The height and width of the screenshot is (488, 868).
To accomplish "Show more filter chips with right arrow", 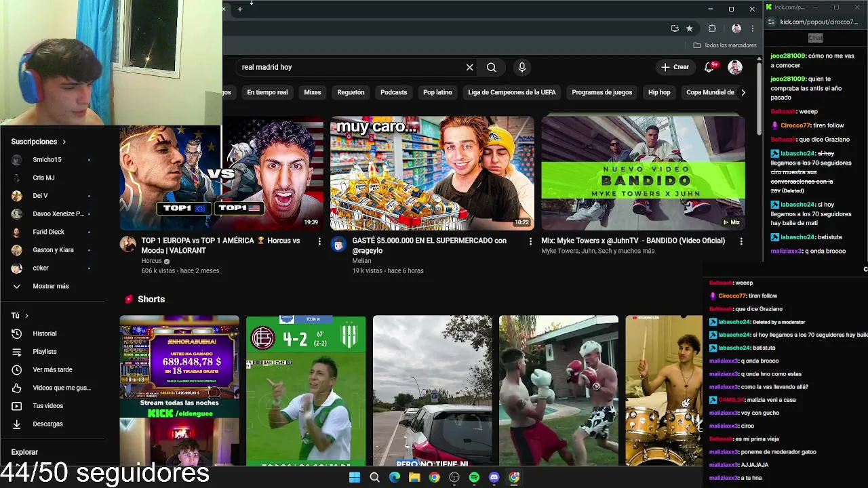I will tap(743, 92).
